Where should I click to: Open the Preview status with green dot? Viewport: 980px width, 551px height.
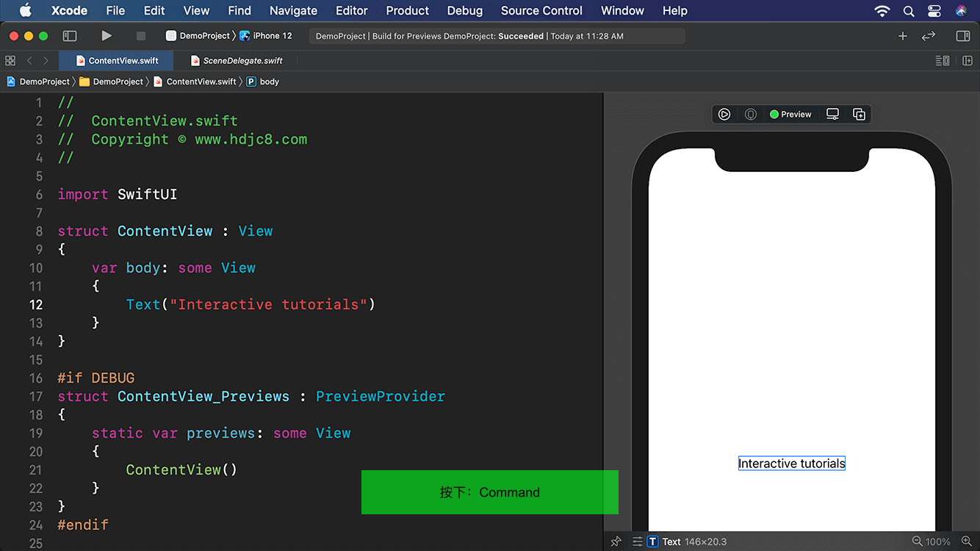click(x=790, y=115)
